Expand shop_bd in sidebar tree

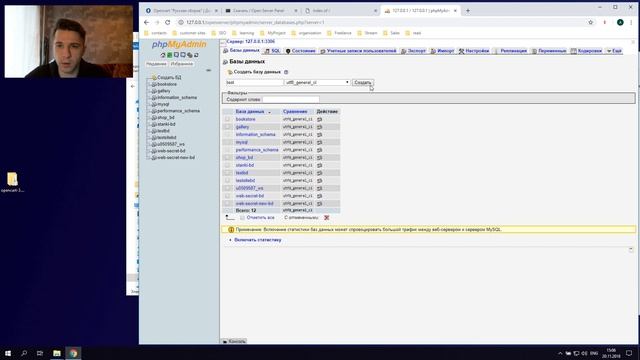coord(150,118)
